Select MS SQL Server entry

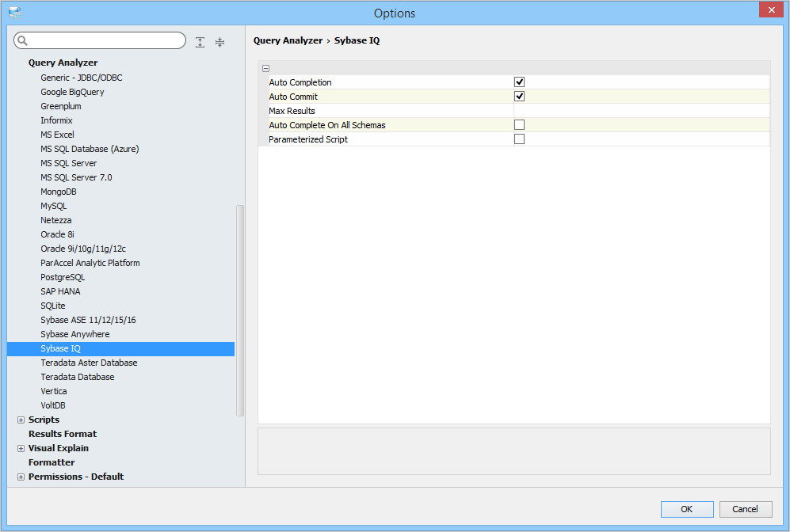click(x=68, y=163)
